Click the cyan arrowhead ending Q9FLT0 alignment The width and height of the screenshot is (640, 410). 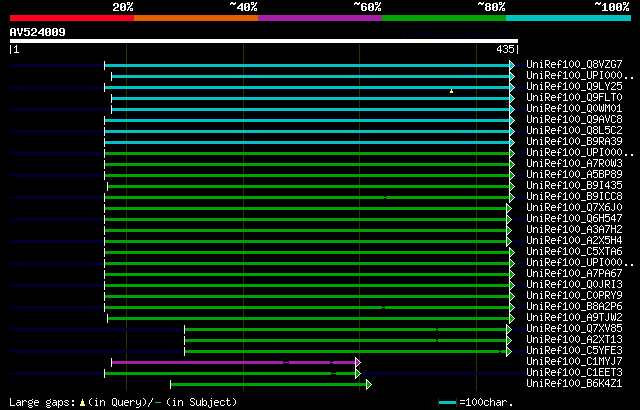pyautogui.click(x=512, y=98)
